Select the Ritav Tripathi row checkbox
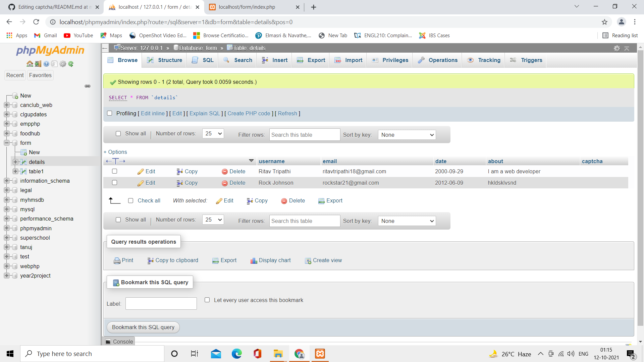 coord(114,171)
